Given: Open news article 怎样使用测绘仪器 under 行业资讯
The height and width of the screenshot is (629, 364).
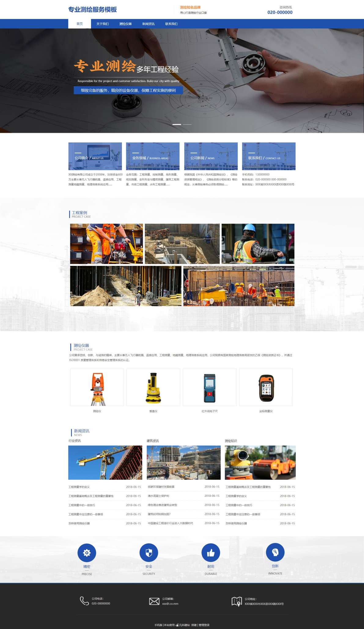Looking at the screenshot, I should pos(79,523).
